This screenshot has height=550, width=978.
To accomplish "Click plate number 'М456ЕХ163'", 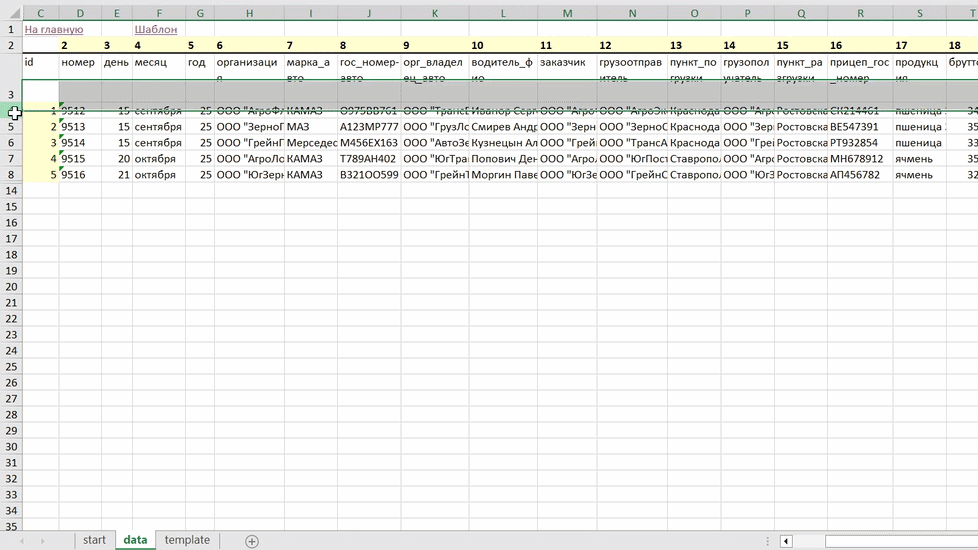I will pyautogui.click(x=369, y=143).
